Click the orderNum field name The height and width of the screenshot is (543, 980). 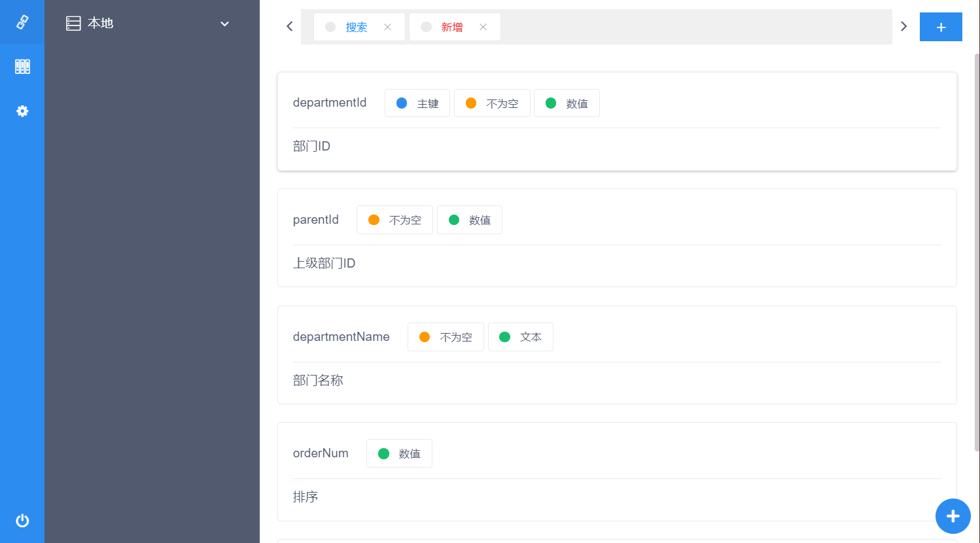pos(321,453)
